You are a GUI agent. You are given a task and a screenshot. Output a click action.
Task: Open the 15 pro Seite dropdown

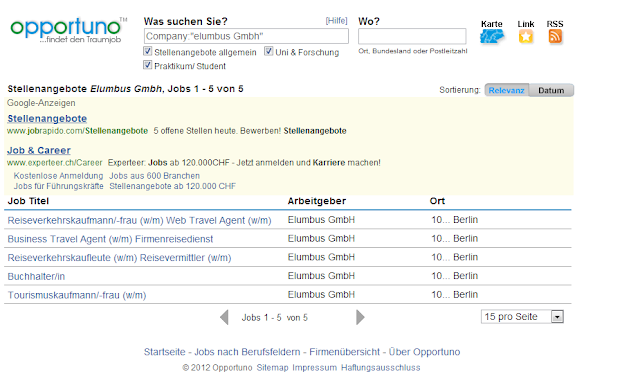point(522,316)
